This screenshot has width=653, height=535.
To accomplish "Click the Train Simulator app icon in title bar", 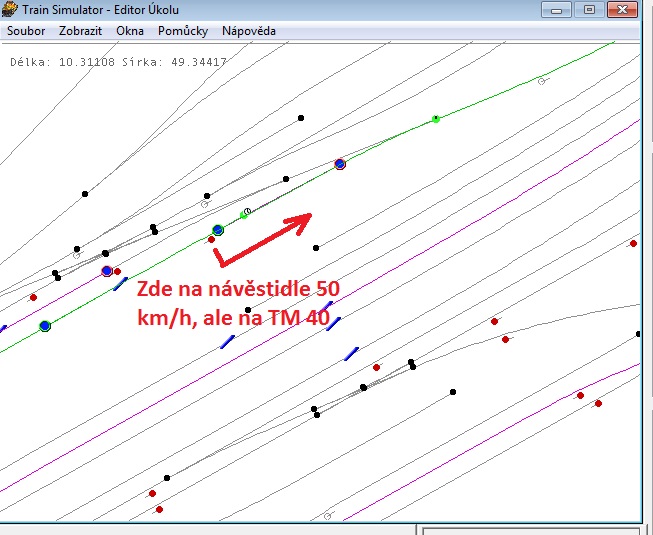I will pyautogui.click(x=9, y=9).
